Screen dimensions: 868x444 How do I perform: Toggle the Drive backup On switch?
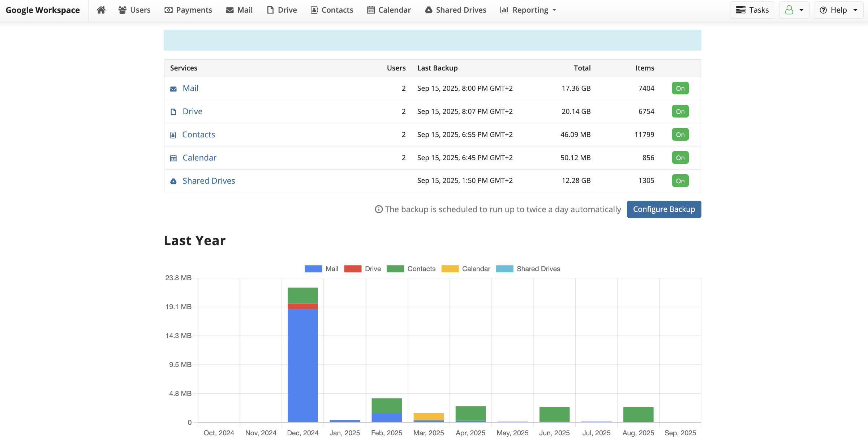[680, 111]
